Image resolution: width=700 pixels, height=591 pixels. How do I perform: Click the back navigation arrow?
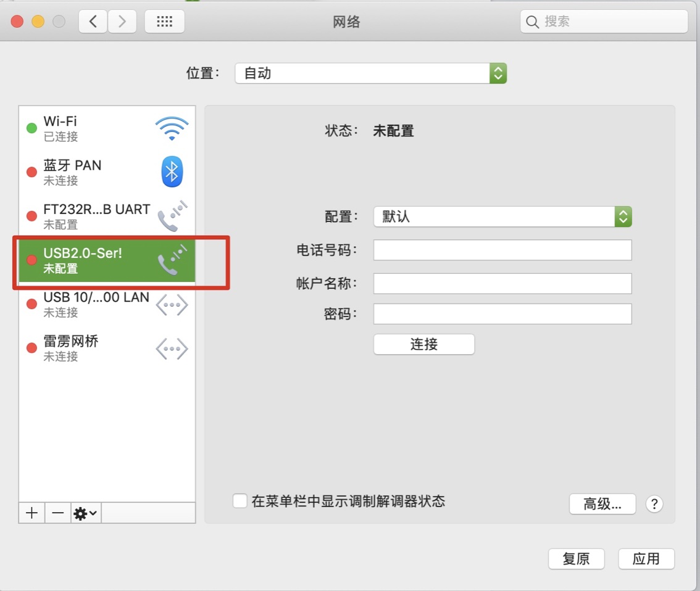pyautogui.click(x=92, y=20)
